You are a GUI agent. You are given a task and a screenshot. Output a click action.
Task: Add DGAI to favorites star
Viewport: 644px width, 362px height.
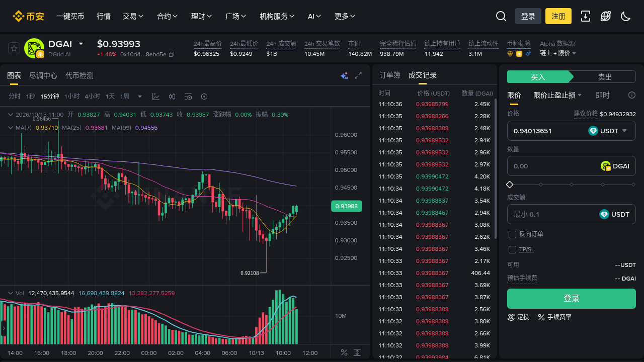click(14, 48)
